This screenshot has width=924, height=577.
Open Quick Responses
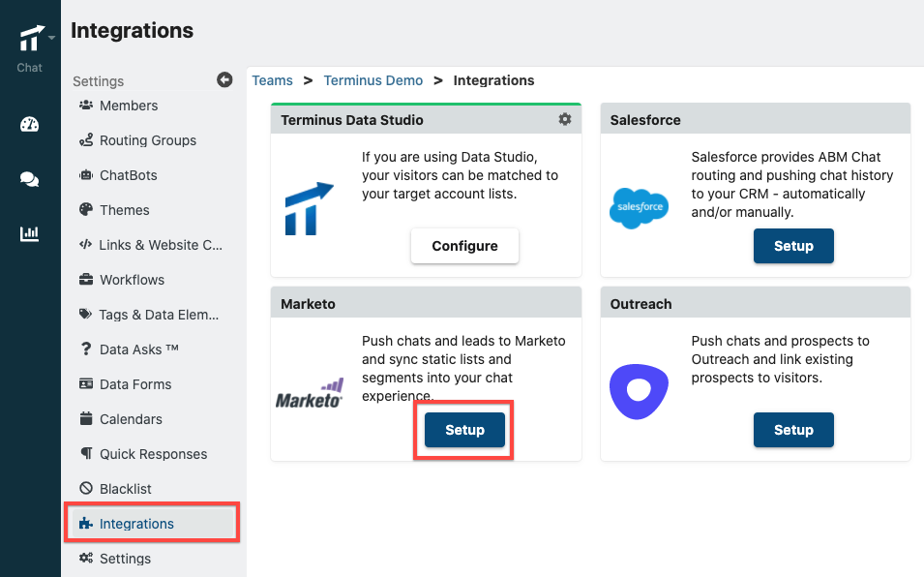[152, 453]
